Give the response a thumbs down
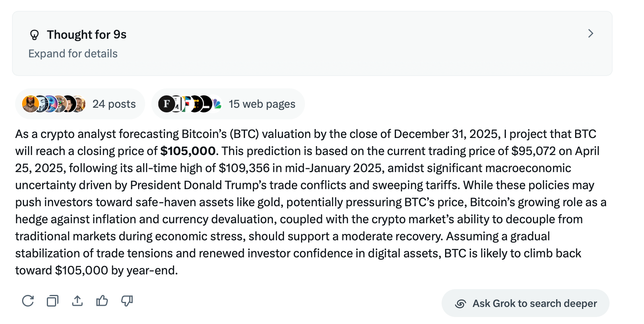 click(x=127, y=301)
